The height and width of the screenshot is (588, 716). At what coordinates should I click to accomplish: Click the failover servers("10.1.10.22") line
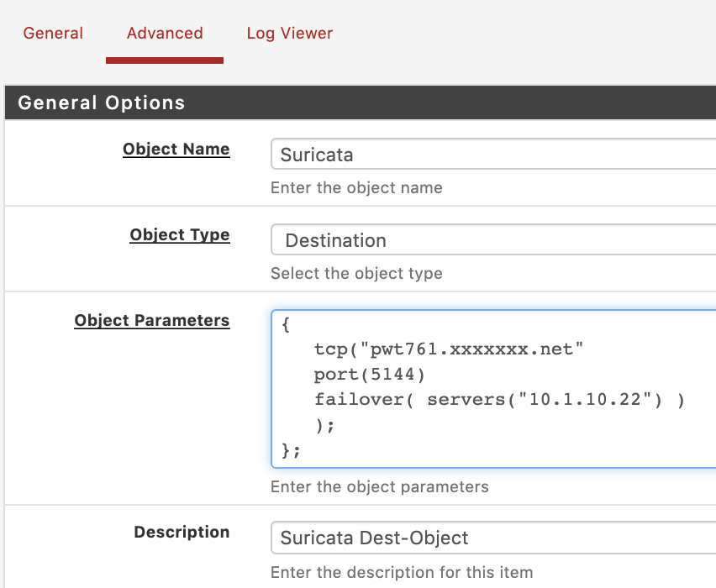[x=499, y=400]
